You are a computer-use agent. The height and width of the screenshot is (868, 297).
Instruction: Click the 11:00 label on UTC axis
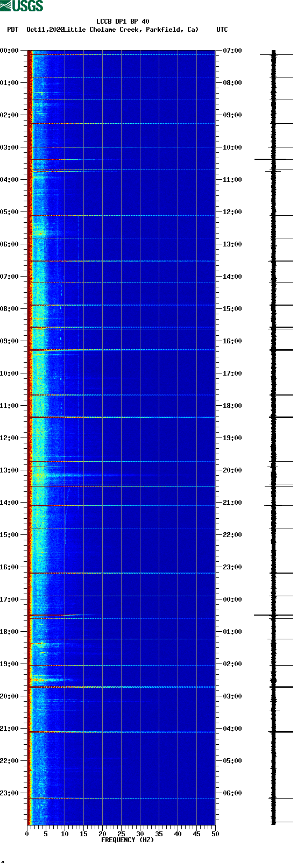pyautogui.click(x=232, y=180)
